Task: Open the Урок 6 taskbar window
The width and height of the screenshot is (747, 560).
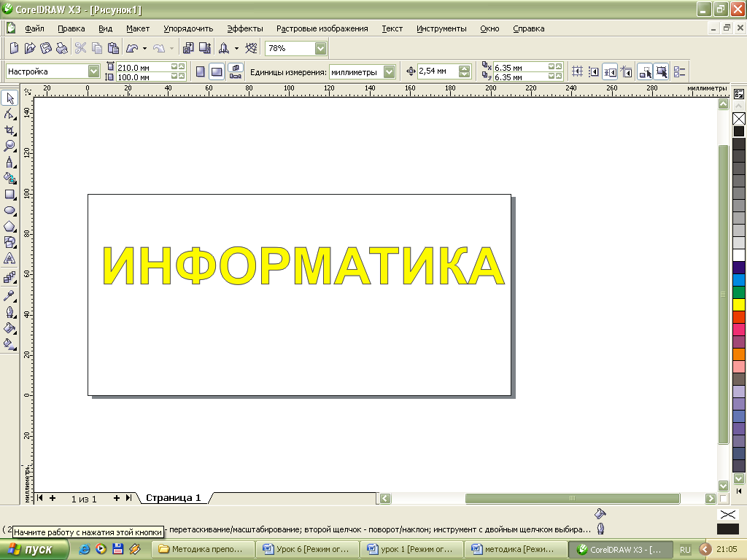Action: click(307, 549)
